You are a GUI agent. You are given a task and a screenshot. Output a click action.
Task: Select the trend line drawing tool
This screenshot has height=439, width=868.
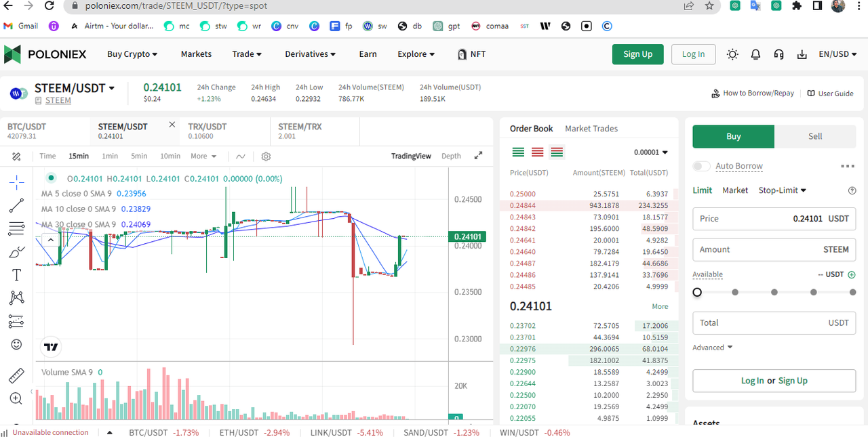(17, 205)
